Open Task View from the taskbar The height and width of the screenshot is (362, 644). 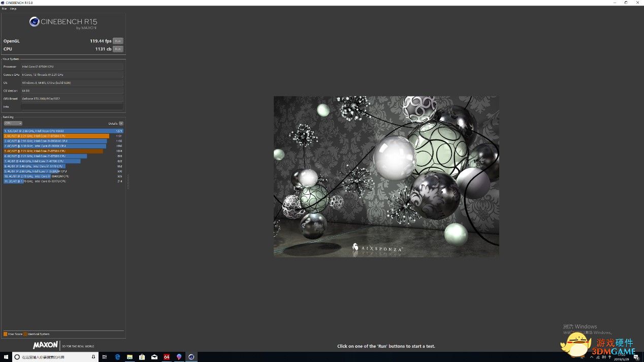coord(105,357)
